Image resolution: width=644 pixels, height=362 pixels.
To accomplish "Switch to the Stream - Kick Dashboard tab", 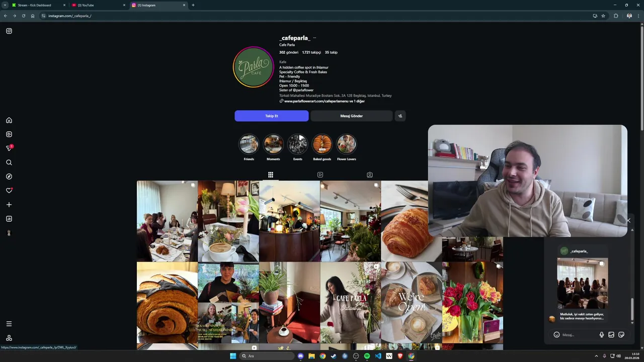I will point(39,5).
